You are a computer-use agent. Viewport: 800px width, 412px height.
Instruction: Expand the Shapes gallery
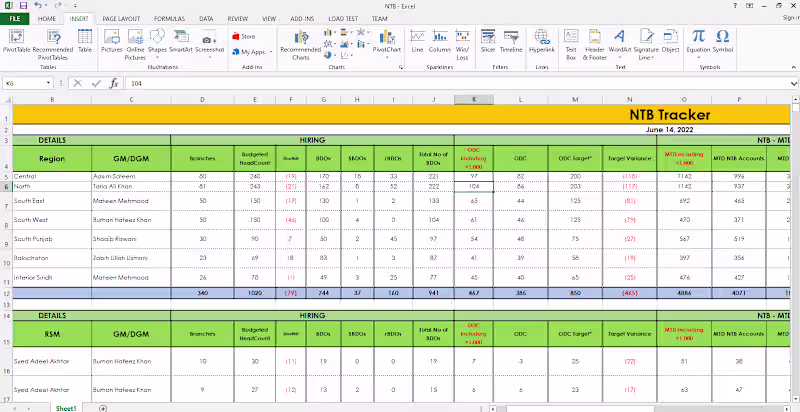click(157, 58)
